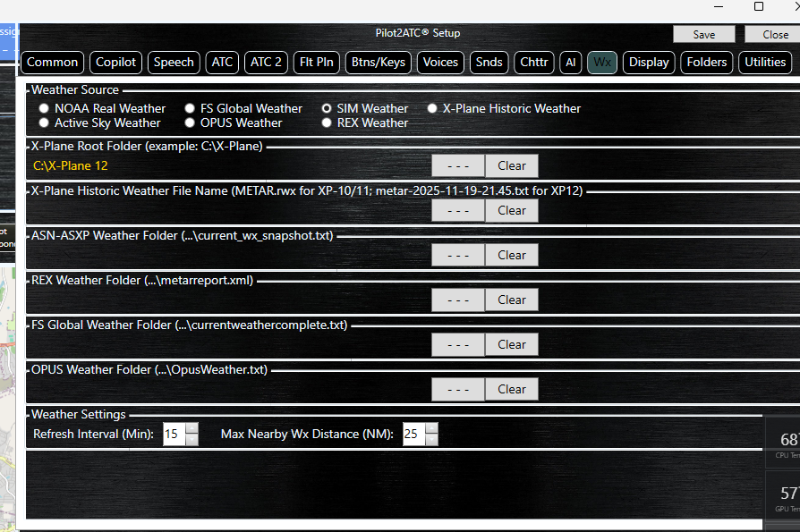800x532 pixels.
Task: Click the Max Nearby Wx Distance field
Action: click(x=413, y=435)
